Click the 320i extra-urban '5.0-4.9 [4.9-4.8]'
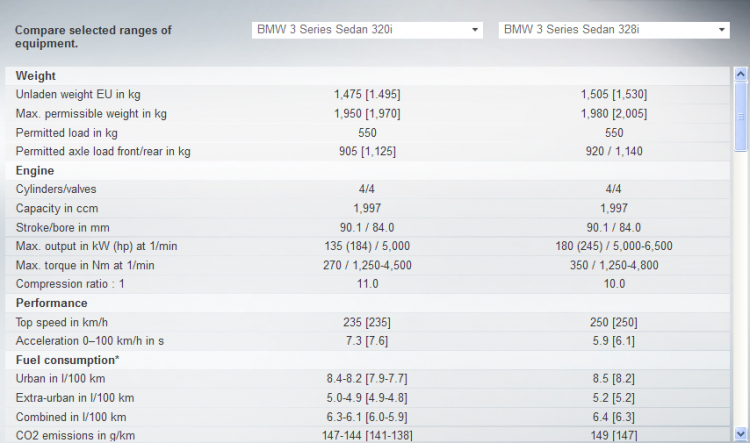Screen dimensions: 750x443 367,398
